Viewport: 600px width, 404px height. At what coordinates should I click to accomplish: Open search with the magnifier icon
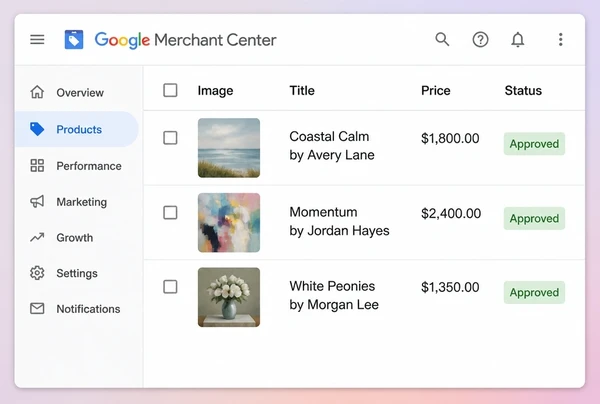(442, 39)
